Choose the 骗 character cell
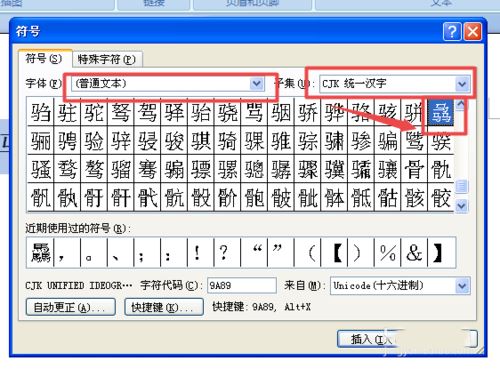The image size is (500, 369). [387, 140]
